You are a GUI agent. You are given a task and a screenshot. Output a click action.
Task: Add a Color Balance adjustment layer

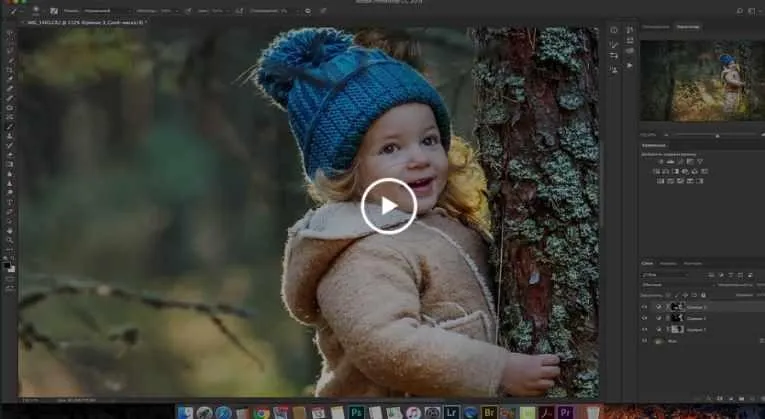point(665,171)
